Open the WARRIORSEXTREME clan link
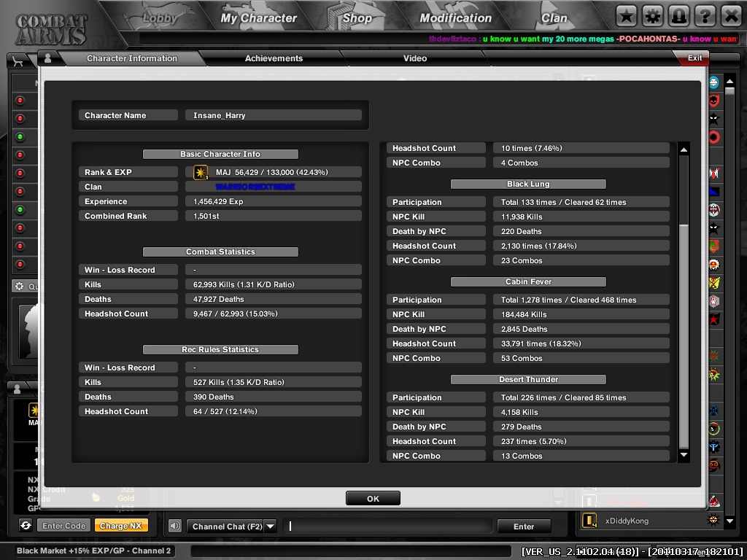 pyautogui.click(x=255, y=187)
